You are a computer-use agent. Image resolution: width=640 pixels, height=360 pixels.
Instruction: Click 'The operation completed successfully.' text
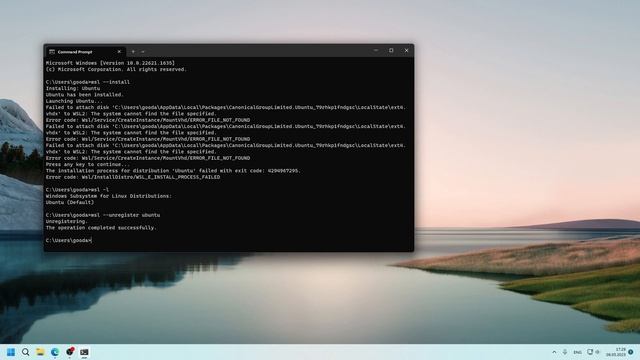(x=101, y=228)
